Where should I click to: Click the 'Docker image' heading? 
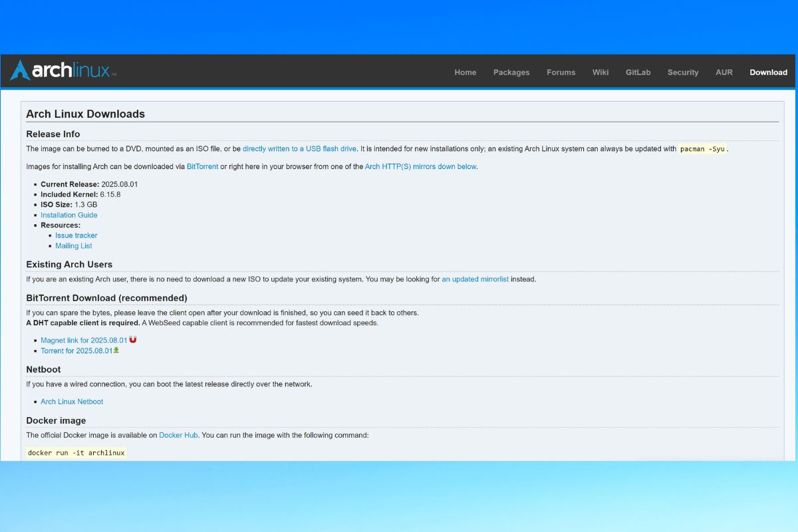click(x=56, y=420)
